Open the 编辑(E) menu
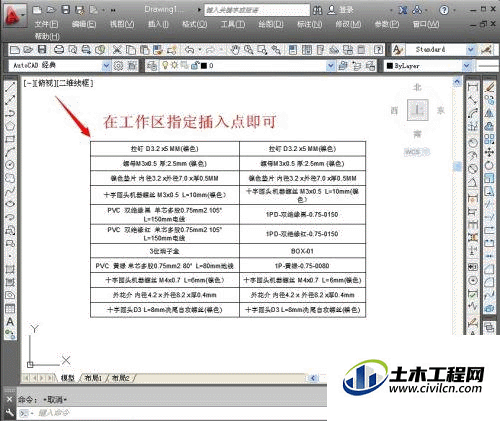Image resolution: width=500 pixels, height=421 pixels. (84, 24)
